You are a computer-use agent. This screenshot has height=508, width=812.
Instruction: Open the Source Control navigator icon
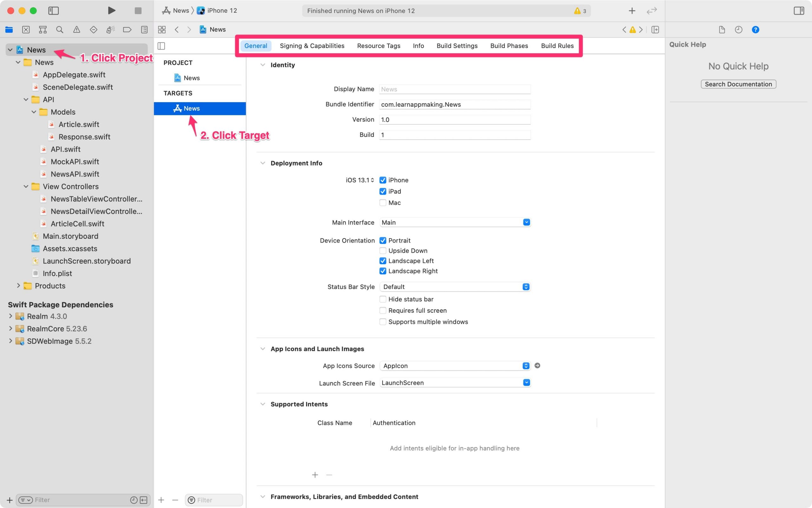tap(26, 30)
